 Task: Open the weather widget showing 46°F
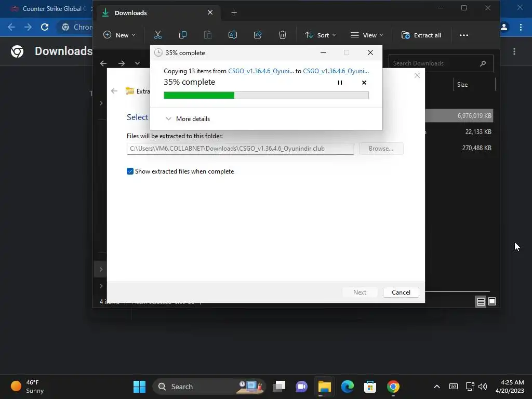28,387
